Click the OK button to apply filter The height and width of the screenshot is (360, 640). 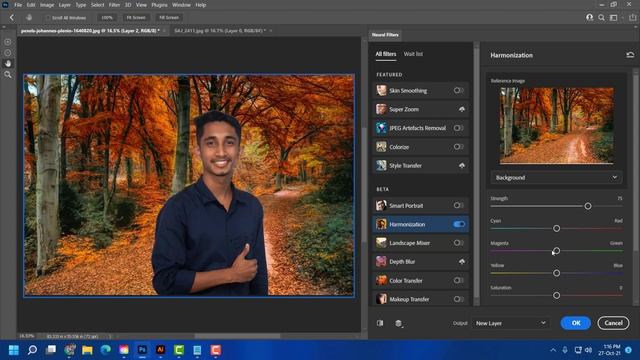(x=576, y=323)
